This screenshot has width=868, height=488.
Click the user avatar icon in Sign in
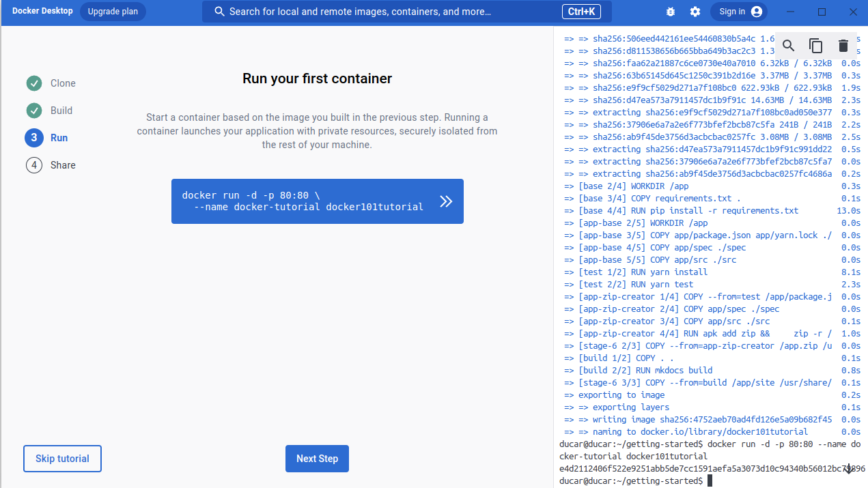click(756, 12)
